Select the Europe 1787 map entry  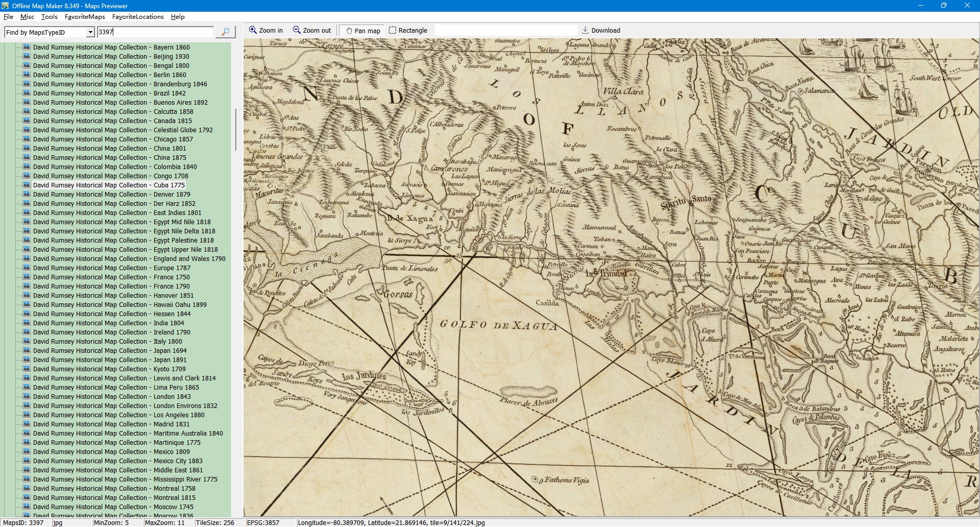(111, 268)
